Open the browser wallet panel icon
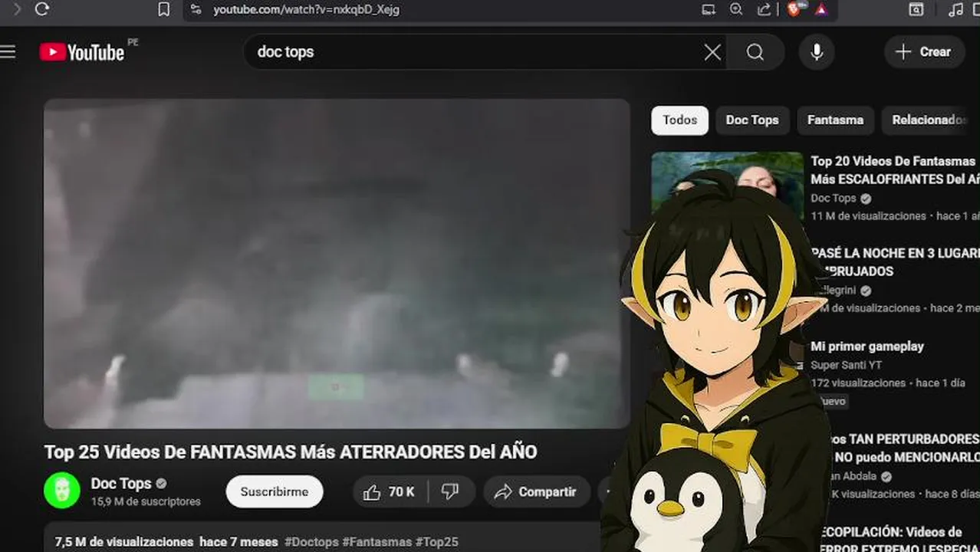 pos(916,9)
